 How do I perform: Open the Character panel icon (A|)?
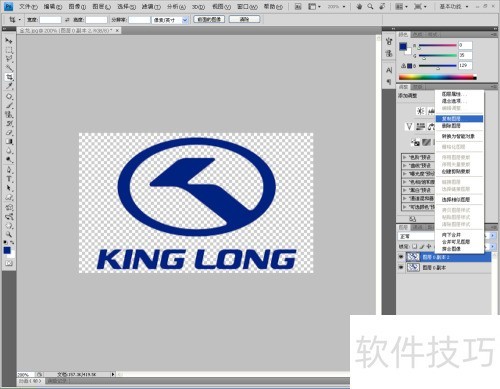point(389,70)
